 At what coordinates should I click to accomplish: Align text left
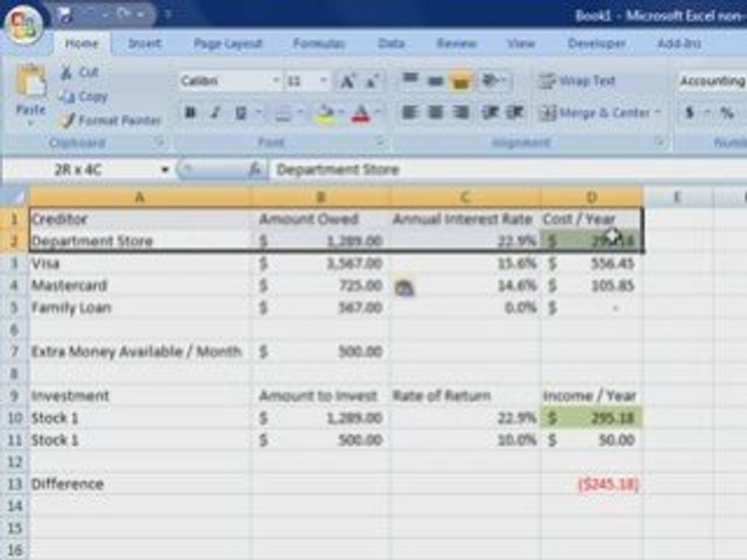click(410, 113)
